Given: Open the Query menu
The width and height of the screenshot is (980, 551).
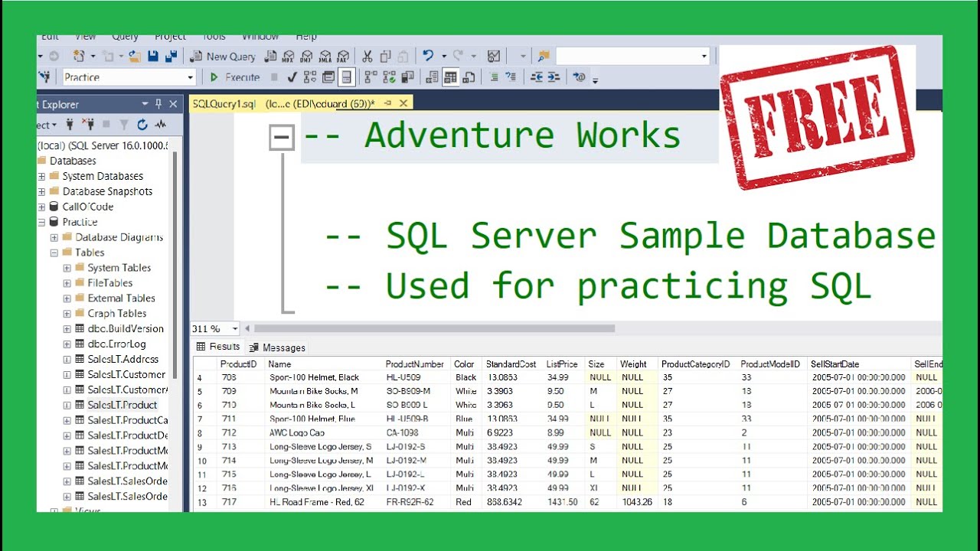Looking at the screenshot, I should (125, 36).
